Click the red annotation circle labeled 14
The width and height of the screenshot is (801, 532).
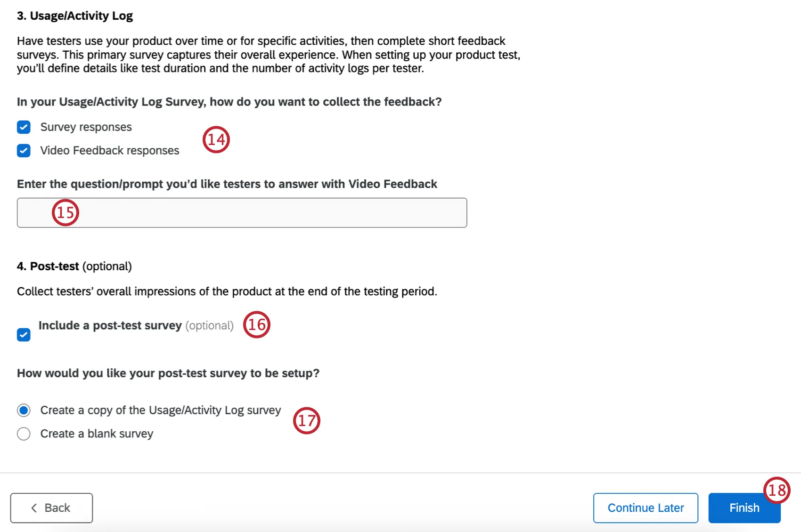216,139
